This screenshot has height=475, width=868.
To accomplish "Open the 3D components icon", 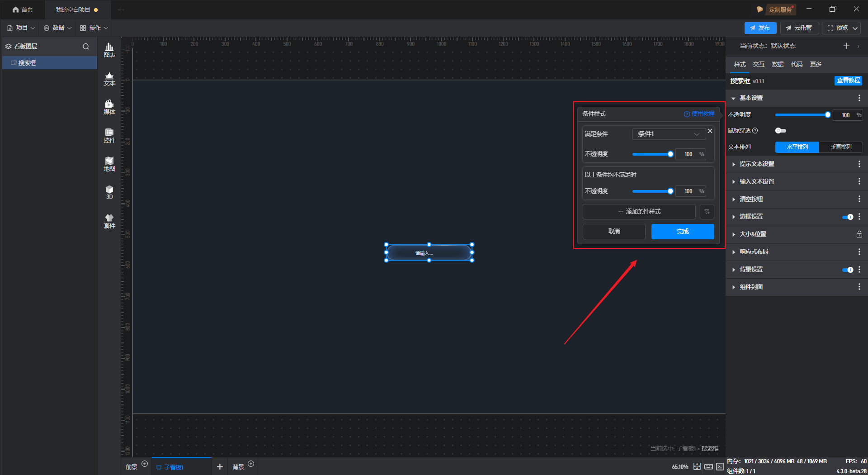I will (x=109, y=192).
